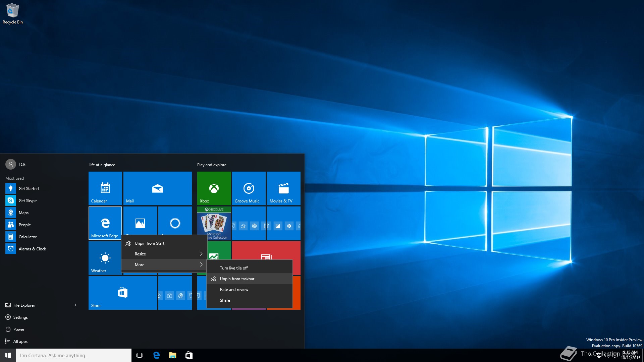Open the Weather tile
This screenshot has width=644, height=362.
(x=105, y=258)
